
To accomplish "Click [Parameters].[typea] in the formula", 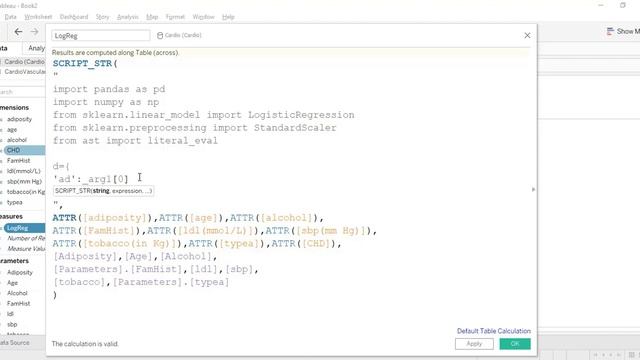I will coord(171,282).
